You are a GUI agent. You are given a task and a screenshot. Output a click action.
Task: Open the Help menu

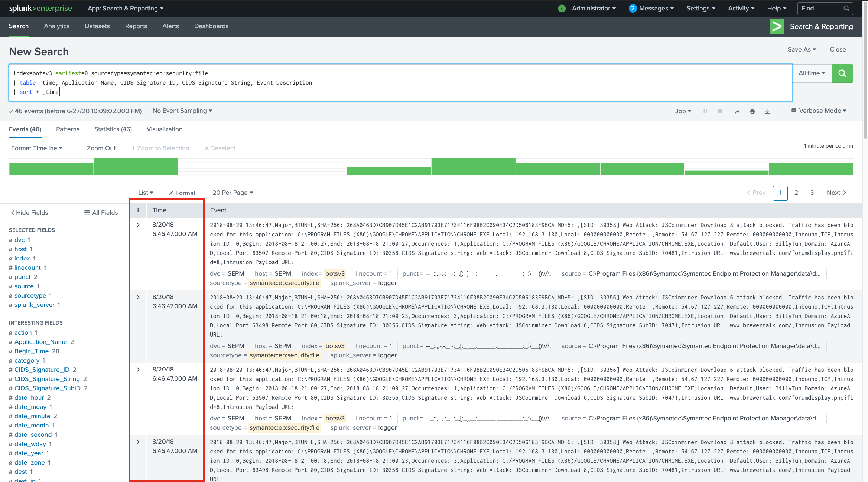[x=777, y=8]
